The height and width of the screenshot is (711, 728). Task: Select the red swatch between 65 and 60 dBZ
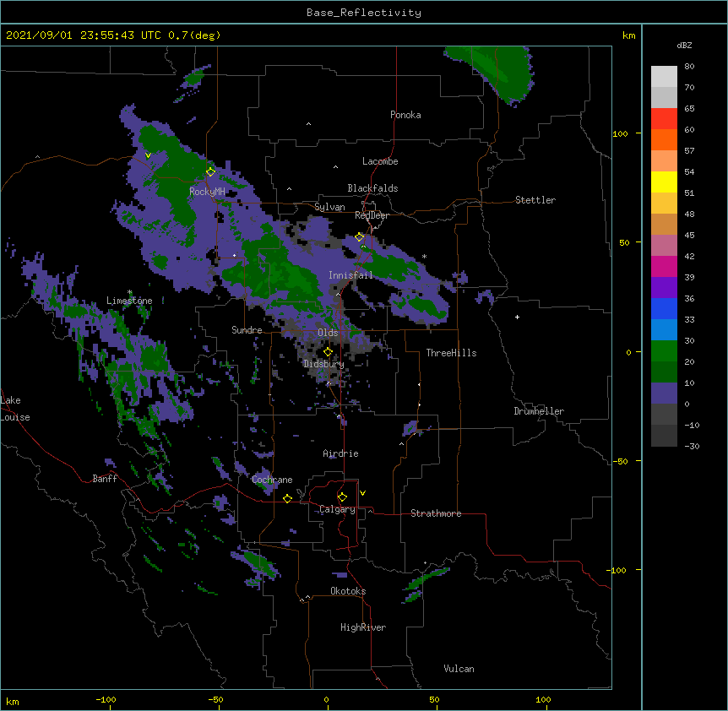[664, 119]
